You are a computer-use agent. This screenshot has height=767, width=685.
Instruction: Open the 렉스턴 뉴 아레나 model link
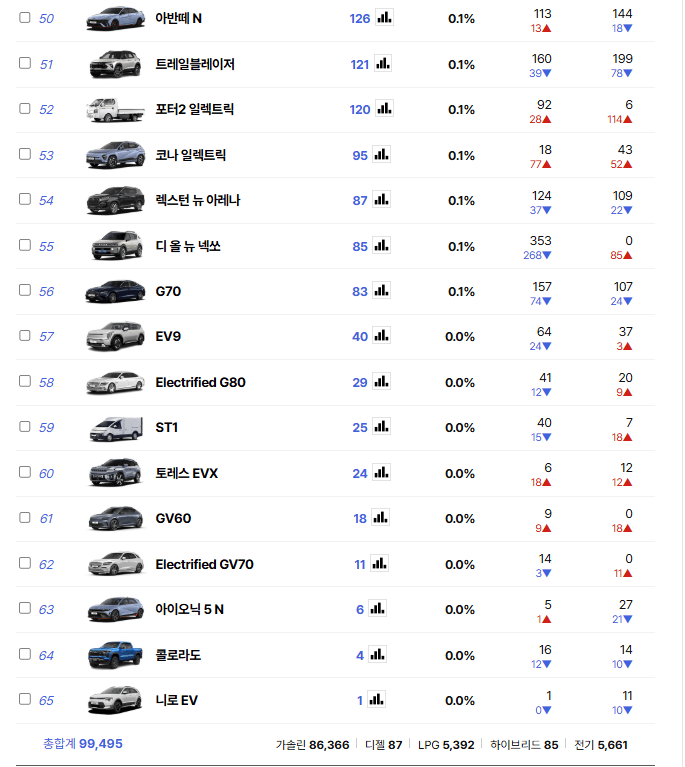point(197,200)
